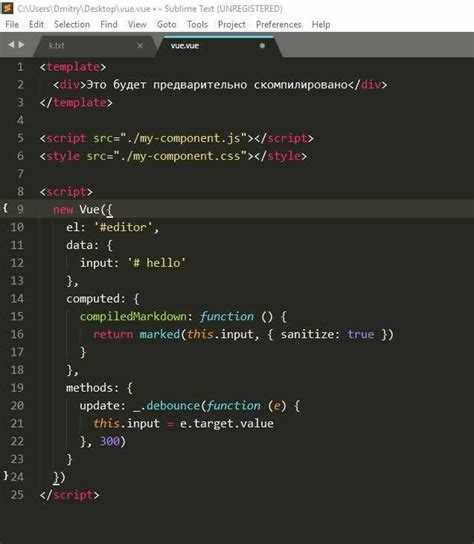Click the Sublime Text app icon in title bar
The image size is (474, 544).
(7, 8)
